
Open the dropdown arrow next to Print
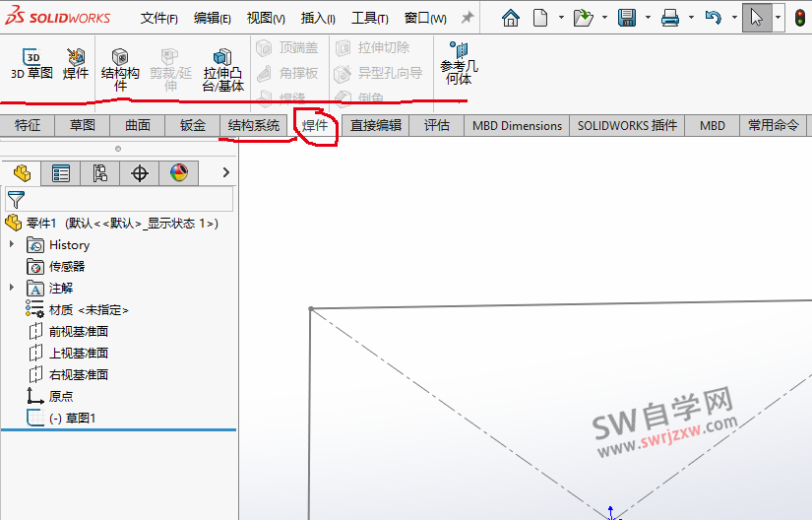(691, 18)
